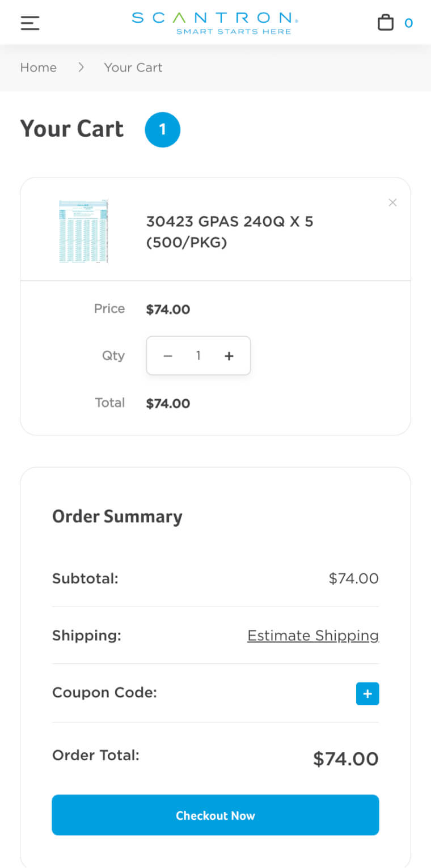Click the cart item count beside bag
The width and height of the screenshot is (431, 868).
tap(408, 23)
